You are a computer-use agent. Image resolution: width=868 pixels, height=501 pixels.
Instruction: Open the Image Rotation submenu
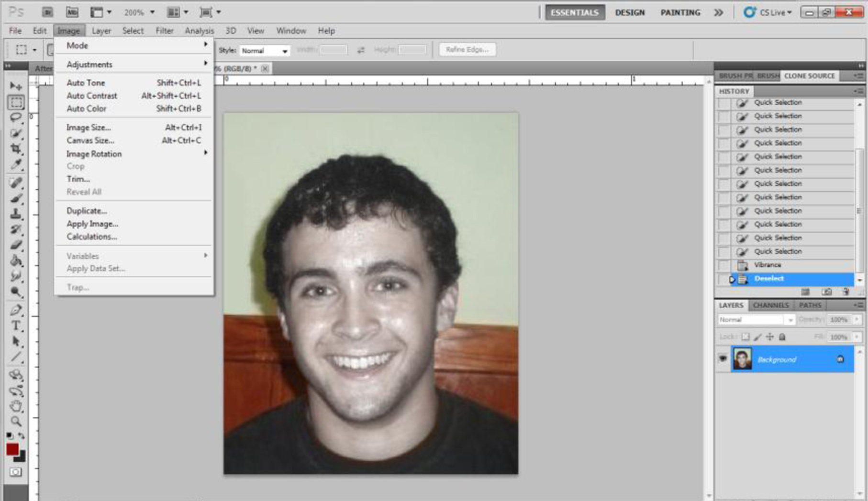134,153
